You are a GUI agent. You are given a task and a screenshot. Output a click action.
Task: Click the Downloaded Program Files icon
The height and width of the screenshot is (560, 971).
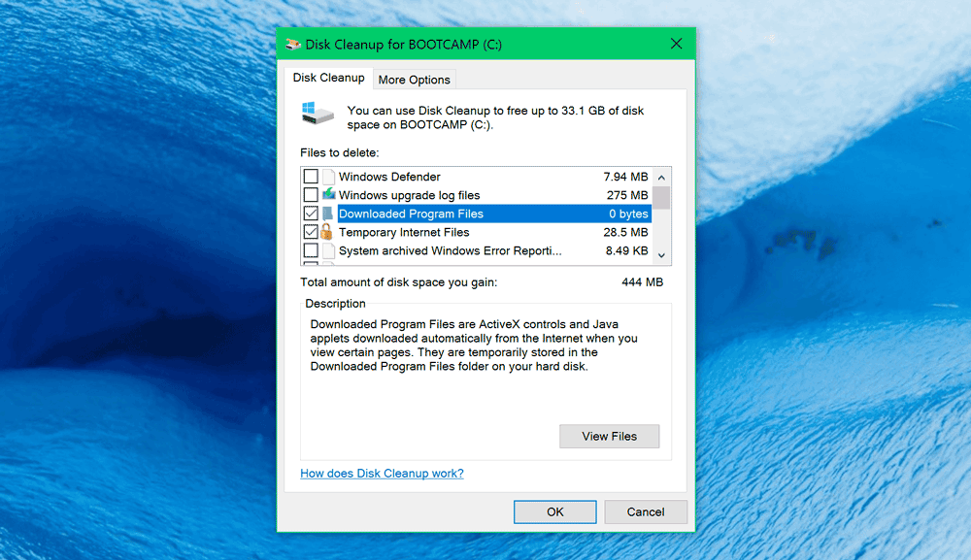click(328, 214)
